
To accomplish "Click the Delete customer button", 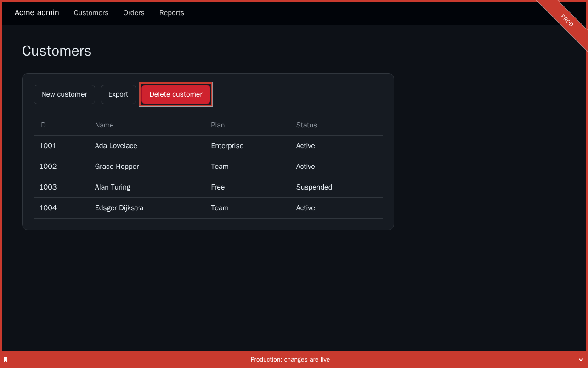I will click(176, 94).
